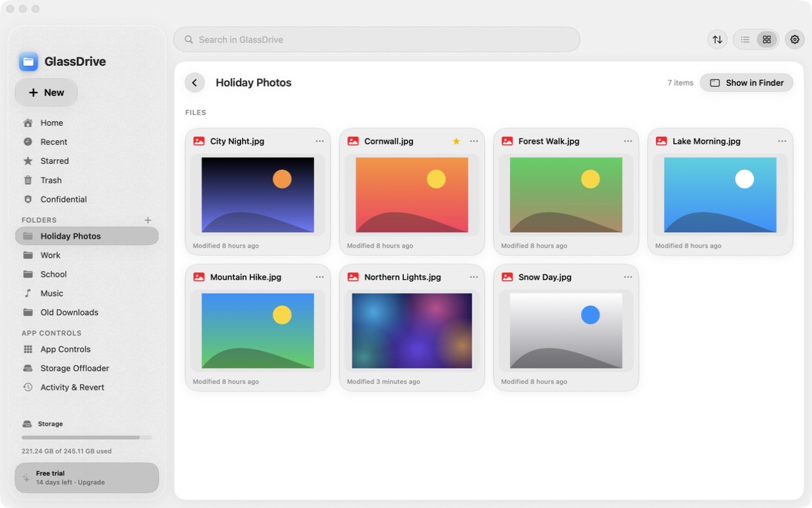Open the City Night.jpg thumbnail
Viewport: 812px width, 508px height.
pyautogui.click(x=258, y=195)
